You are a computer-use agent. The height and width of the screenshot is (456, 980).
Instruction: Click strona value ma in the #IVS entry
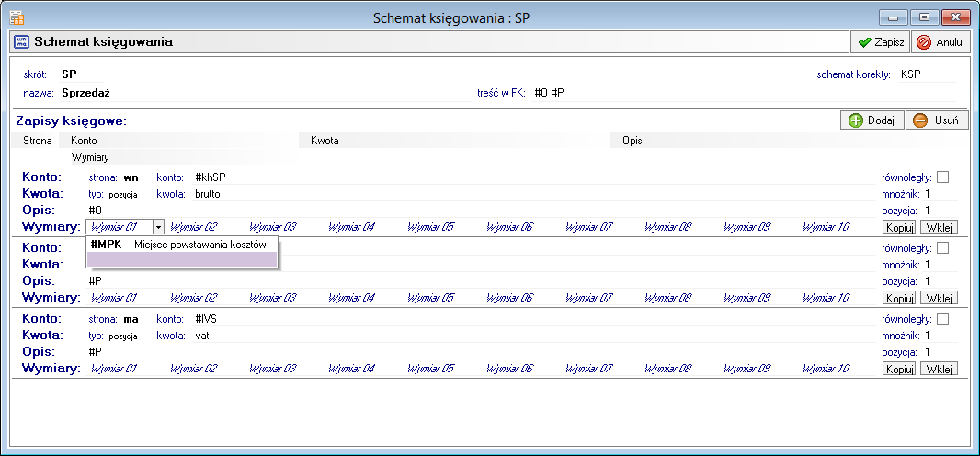pyautogui.click(x=131, y=320)
